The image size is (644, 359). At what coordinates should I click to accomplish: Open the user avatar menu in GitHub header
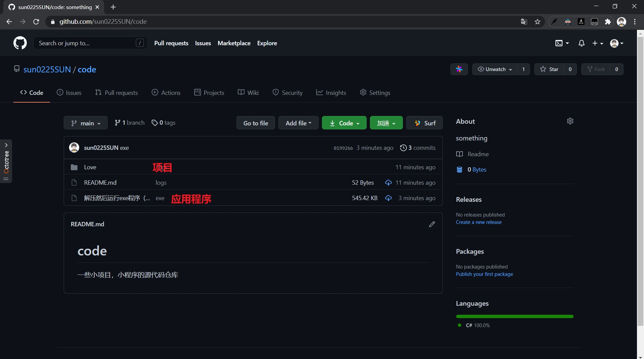coord(616,43)
